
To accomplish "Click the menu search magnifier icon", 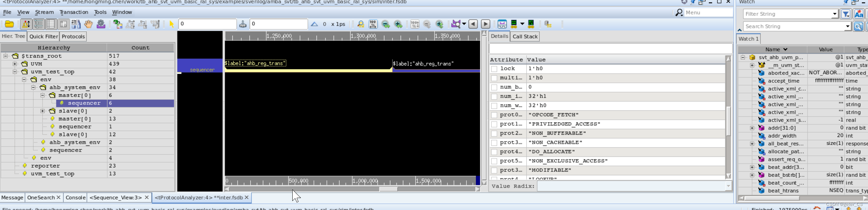I will [679, 13].
